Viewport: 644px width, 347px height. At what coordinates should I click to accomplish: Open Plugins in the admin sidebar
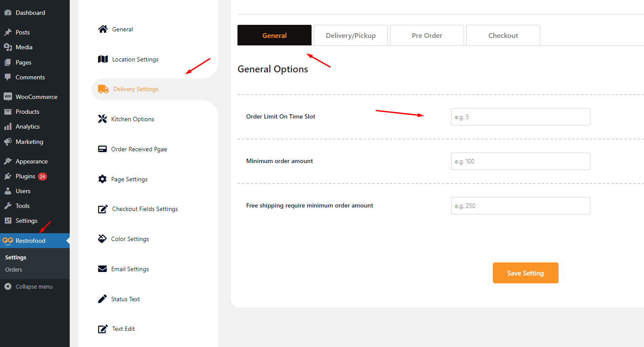(x=25, y=176)
